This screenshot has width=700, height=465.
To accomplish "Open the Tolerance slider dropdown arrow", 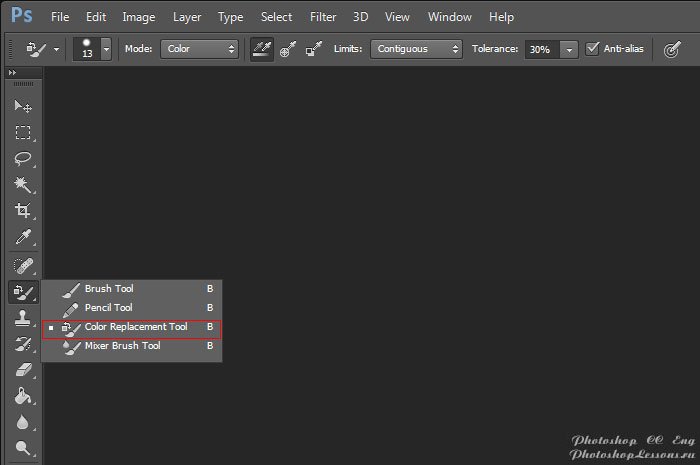I will point(569,49).
